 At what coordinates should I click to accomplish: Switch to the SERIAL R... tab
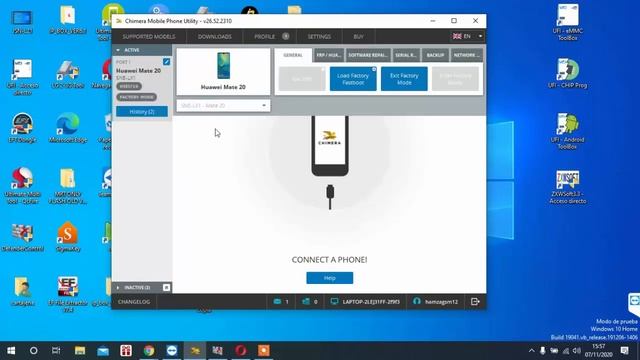[x=405, y=55]
